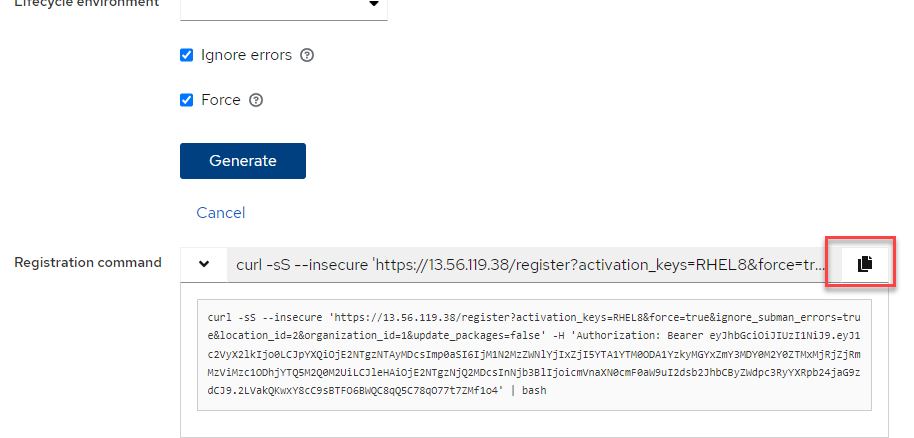Click the 'Force' label text
Viewport: 914px width, 438px height.
pos(220,100)
